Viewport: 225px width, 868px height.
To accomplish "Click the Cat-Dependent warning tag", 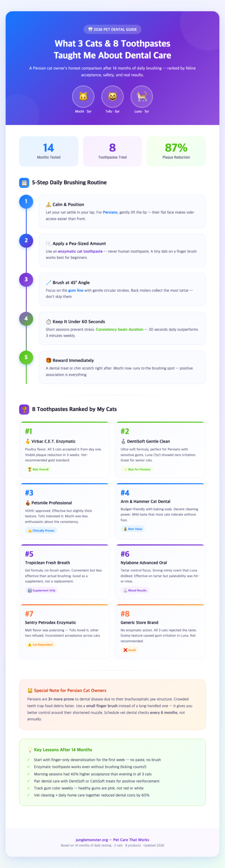I will coord(40,645).
